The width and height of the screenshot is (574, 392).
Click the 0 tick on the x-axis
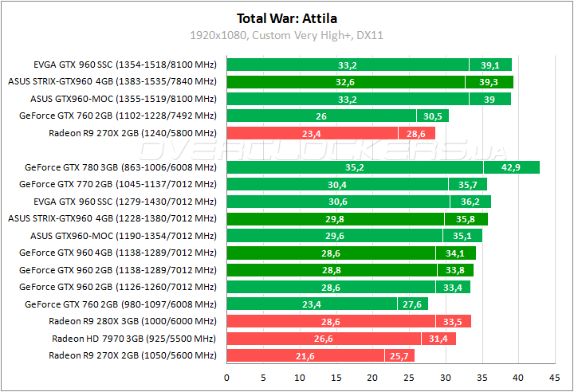[x=227, y=376]
